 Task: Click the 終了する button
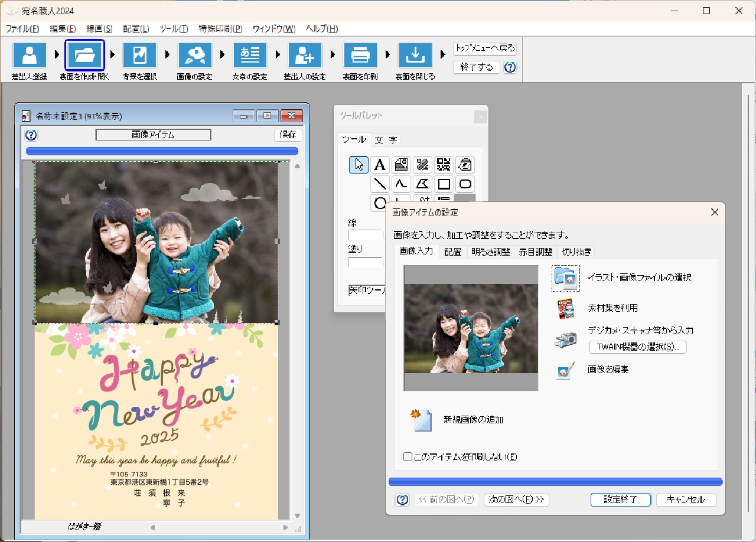coord(477,67)
